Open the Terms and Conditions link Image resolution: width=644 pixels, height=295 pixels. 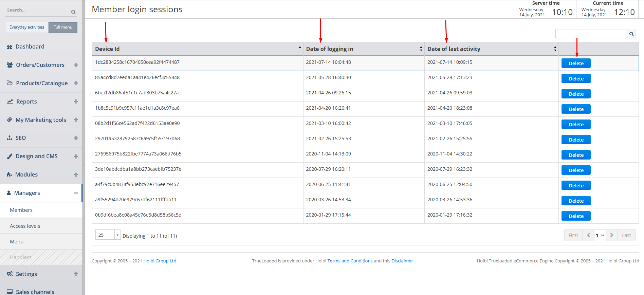pyautogui.click(x=350, y=261)
